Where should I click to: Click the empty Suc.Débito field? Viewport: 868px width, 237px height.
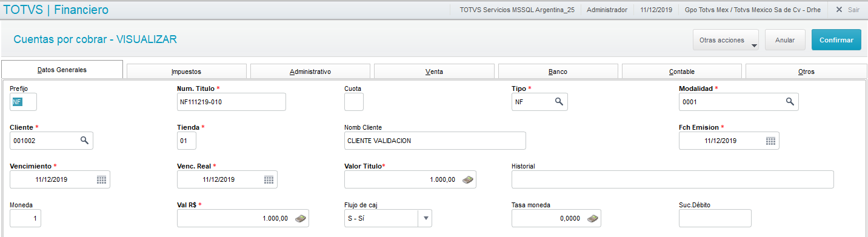pos(715,218)
